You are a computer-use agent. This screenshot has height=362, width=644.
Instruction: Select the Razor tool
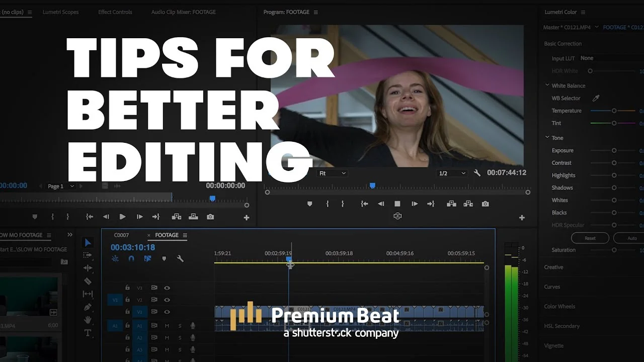[88, 281]
